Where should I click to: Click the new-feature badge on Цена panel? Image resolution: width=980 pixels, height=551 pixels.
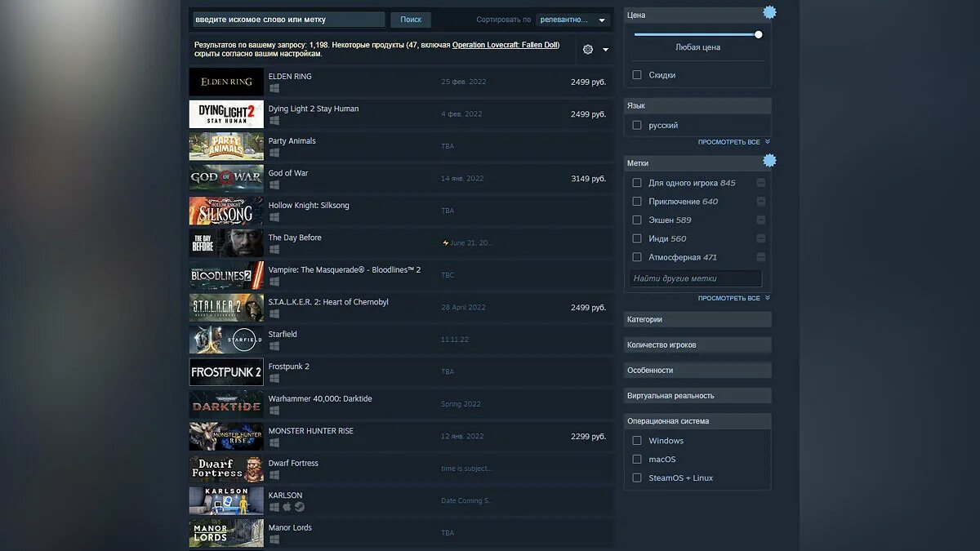coord(769,12)
